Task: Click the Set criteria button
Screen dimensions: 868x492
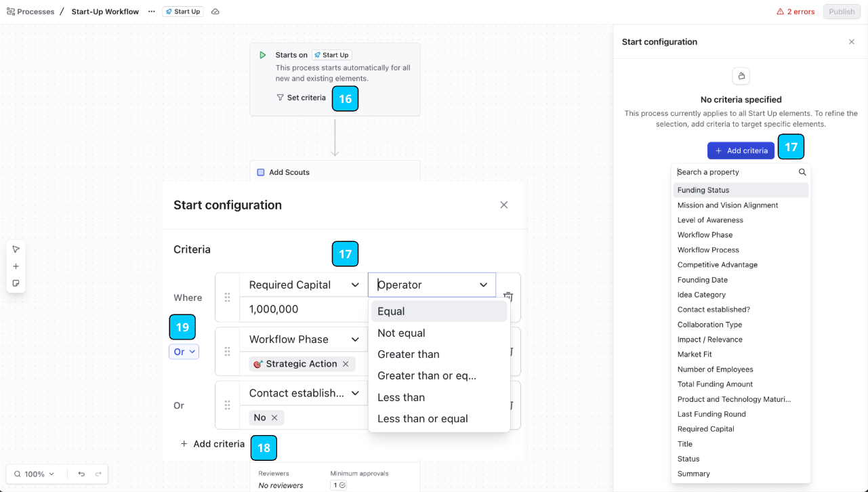Action: [301, 98]
